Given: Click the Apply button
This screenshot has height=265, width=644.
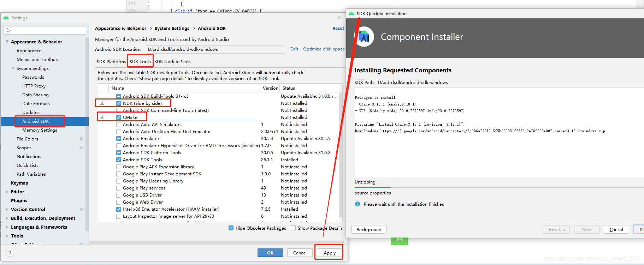Looking at the screenshot, I should [329, 253].
